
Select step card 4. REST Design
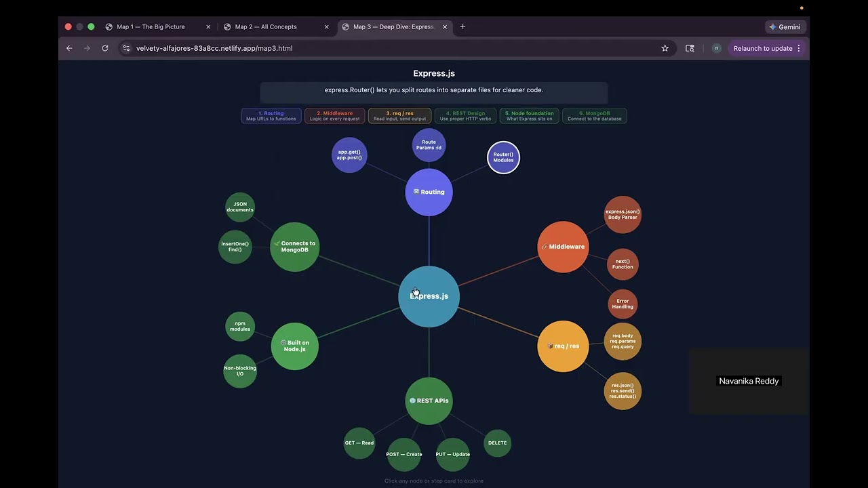click(465, 116)
